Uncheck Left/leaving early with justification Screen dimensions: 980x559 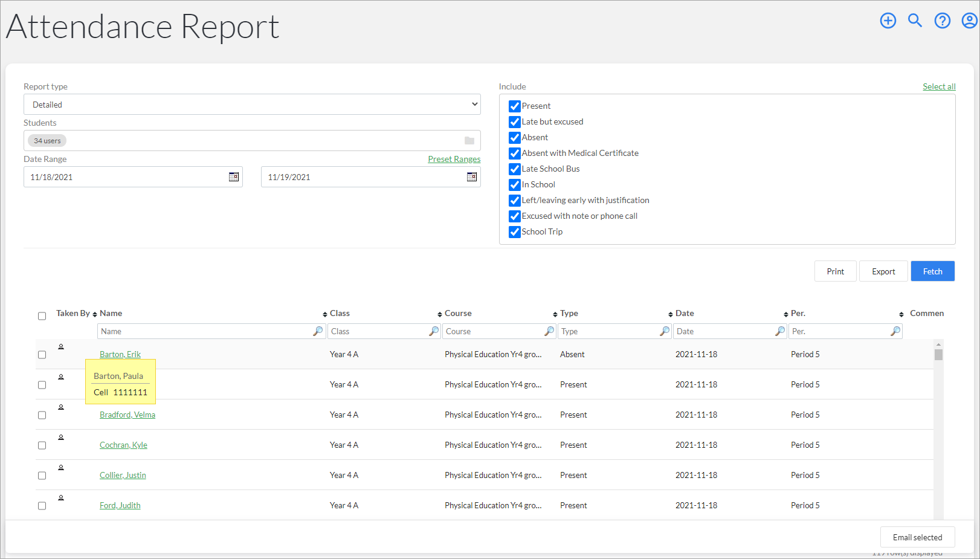(515, 201)
